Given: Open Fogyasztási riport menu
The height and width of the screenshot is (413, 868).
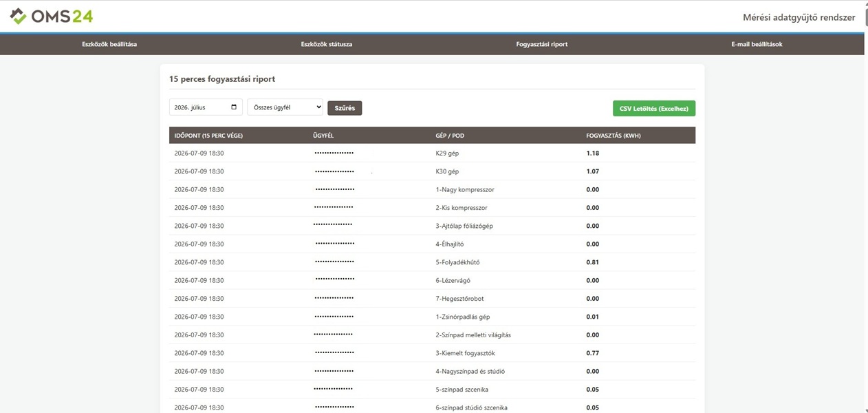Looking at the screenshot, I should [x=542, y=44].
